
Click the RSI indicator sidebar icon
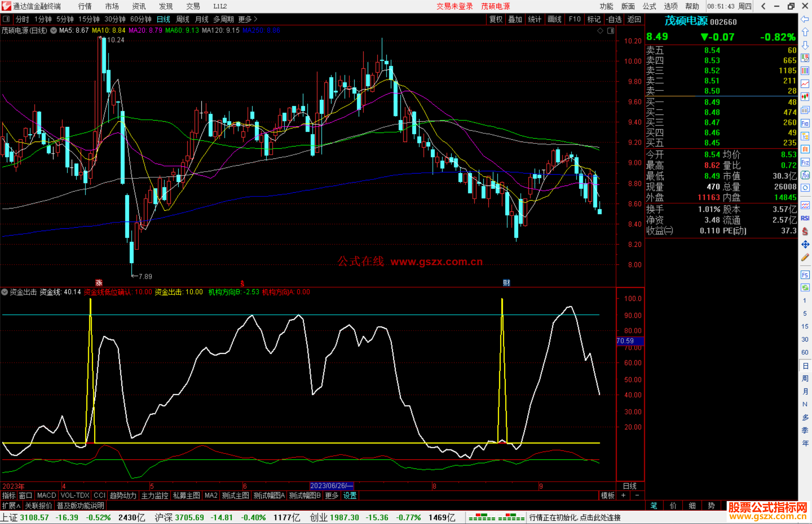pyautogui.click(x=805, y=218)
